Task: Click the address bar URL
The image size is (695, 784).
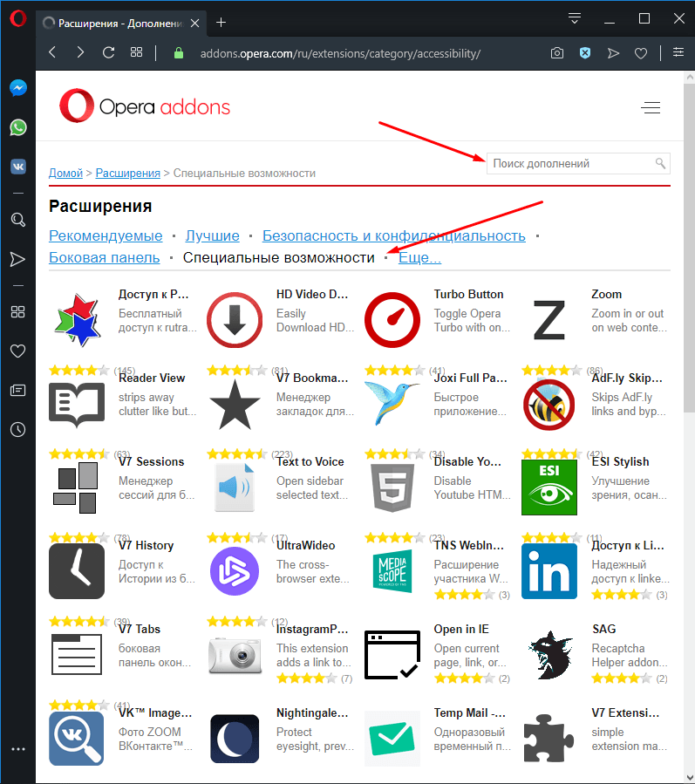Action: click(340, 53)
